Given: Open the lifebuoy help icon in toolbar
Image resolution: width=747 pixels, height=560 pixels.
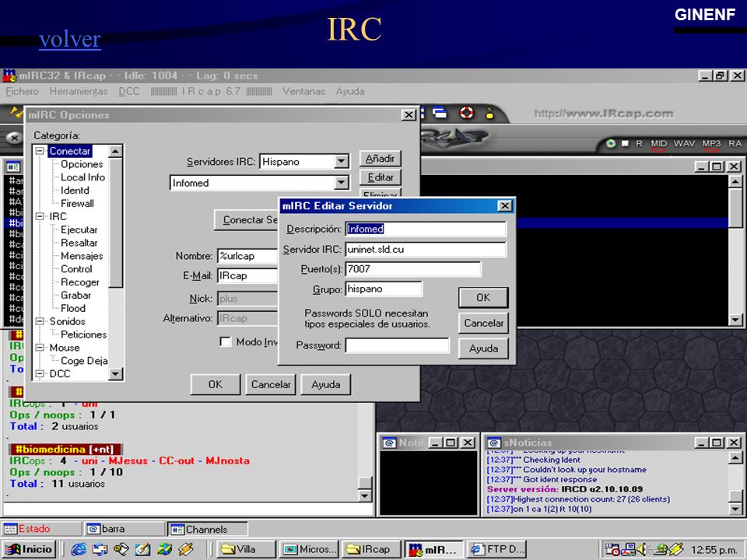Looking at the screenshot, I should [x=466, y=114].
